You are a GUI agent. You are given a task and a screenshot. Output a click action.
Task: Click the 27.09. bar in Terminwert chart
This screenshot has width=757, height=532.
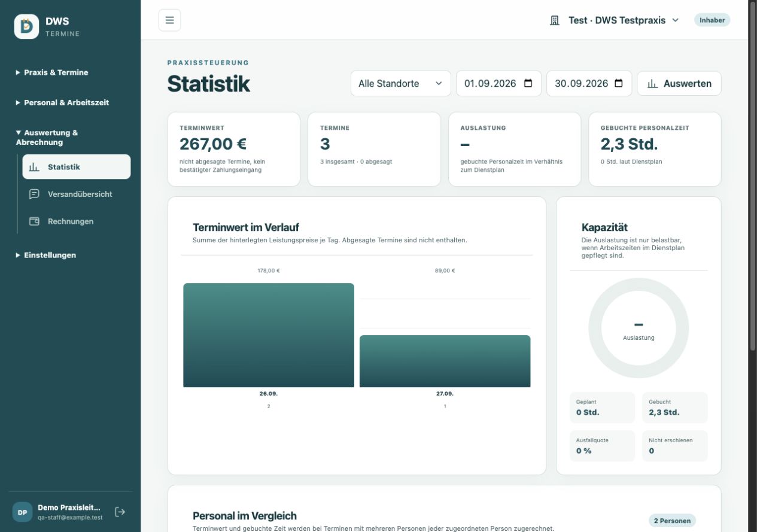[445, 361]
